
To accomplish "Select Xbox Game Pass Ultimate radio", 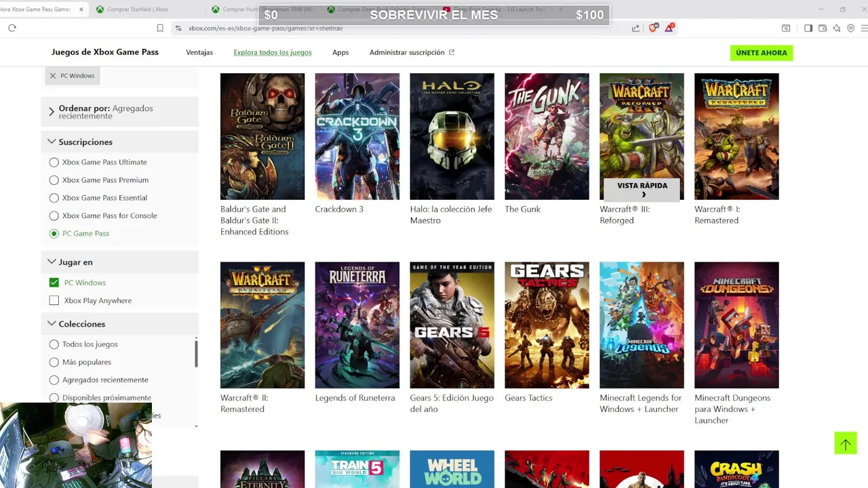I will coord(54,162).
